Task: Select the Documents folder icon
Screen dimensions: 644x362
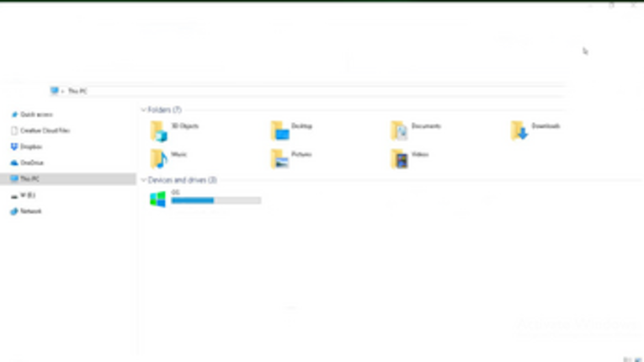Action: tap(399, 131)
